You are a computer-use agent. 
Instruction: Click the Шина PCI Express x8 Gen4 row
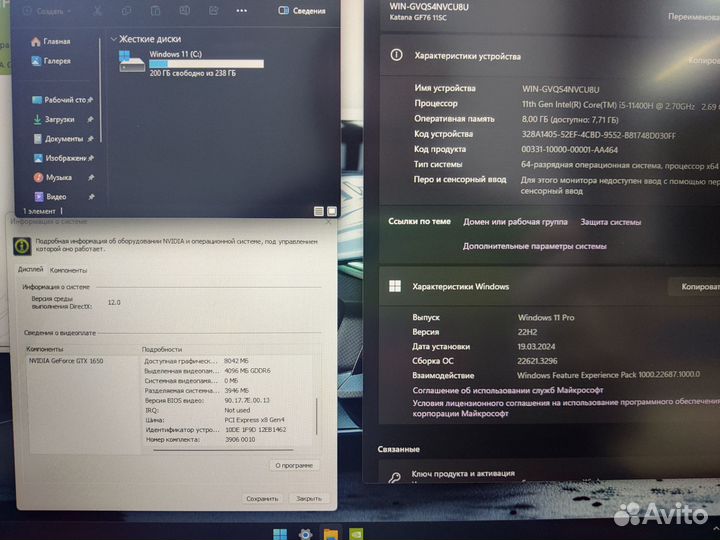(x=215, y=420)
